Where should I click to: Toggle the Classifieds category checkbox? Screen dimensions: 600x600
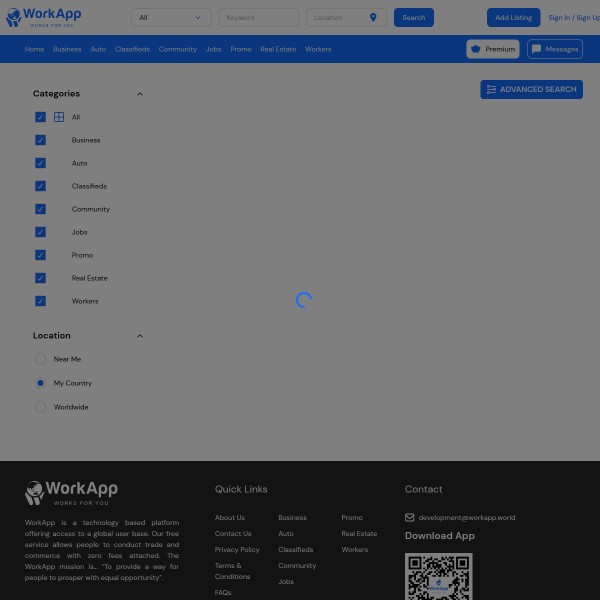pos(40,186)
